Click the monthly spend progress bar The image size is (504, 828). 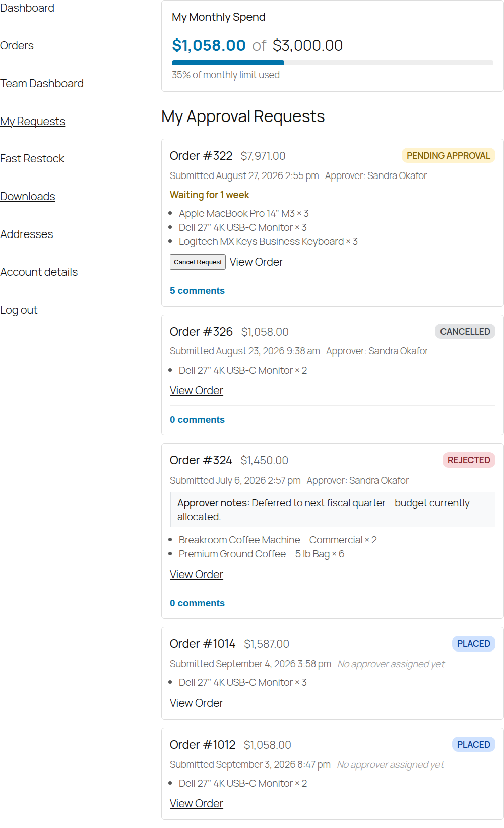(332, 63)
